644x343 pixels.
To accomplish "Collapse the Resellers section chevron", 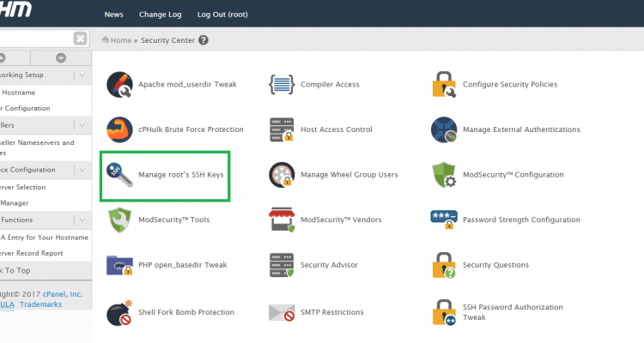I will pos(82,125).
